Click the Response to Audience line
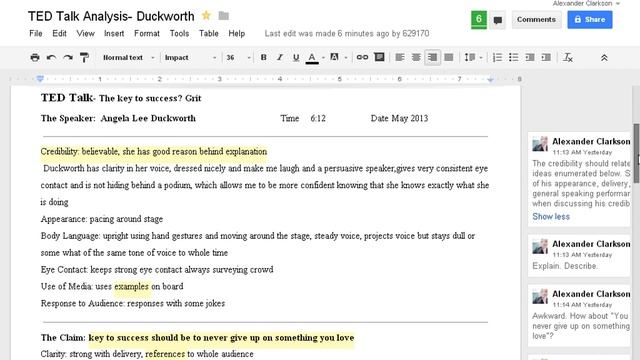The width and height of the screenshot is (640, 360). click(x=133, y=304)
